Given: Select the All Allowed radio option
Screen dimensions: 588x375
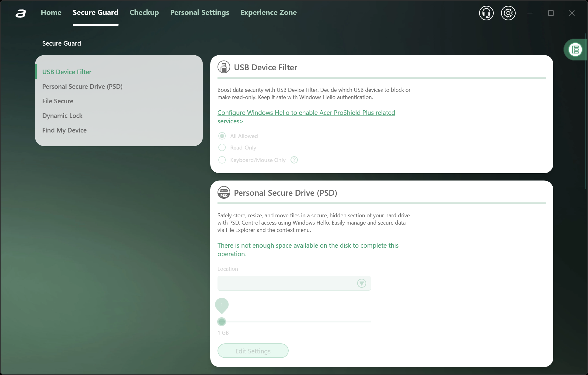Looking at the screenshot, I should click(x=222, y=136).
